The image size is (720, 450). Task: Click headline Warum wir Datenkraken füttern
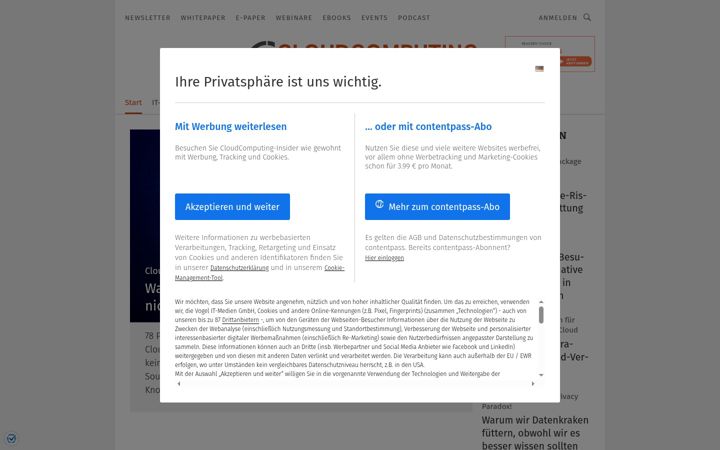click(535, 433)
